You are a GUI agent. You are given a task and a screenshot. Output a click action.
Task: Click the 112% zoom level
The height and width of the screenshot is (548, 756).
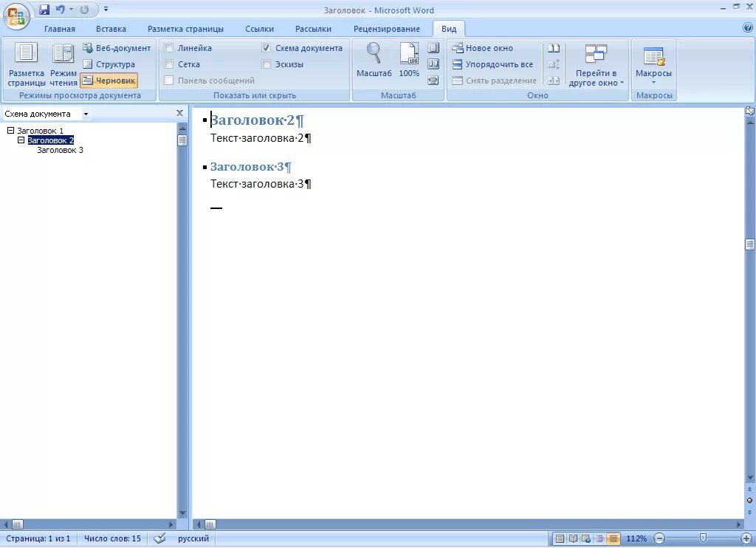click(x=636, y=538)
